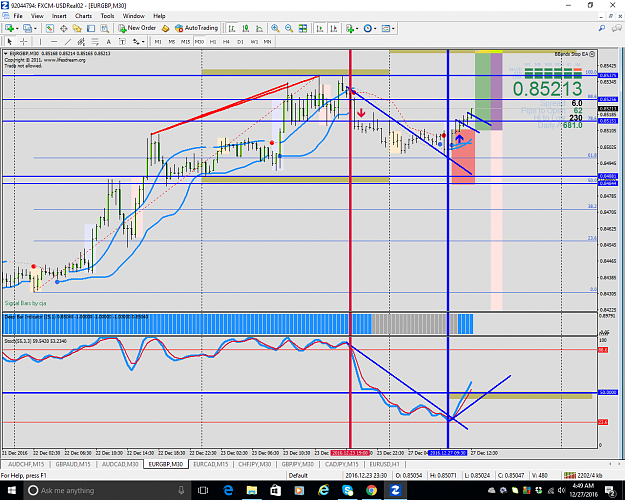
Task: Switch to the AUDCHF,M15 chart tab
Action: 26,464
